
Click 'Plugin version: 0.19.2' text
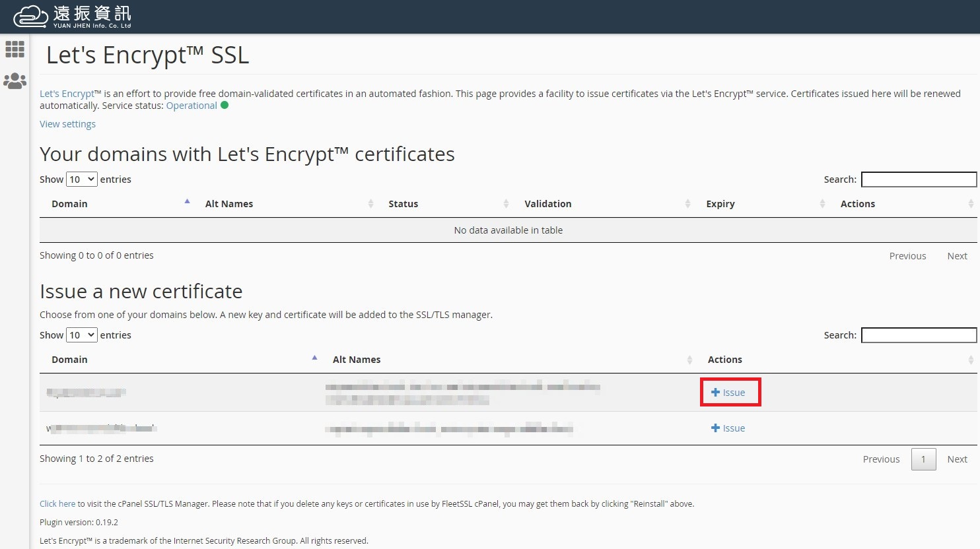79,522
